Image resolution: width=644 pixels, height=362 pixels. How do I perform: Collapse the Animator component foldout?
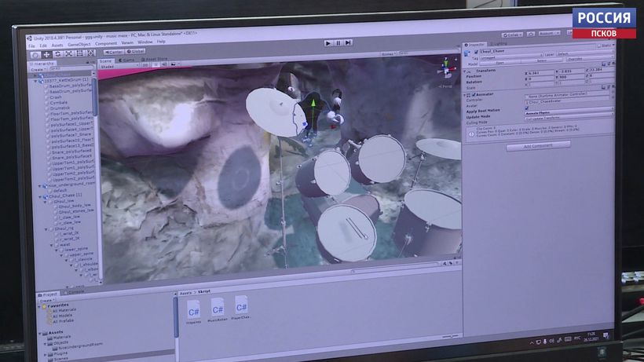pyautogui.click(x=465, y=95)
